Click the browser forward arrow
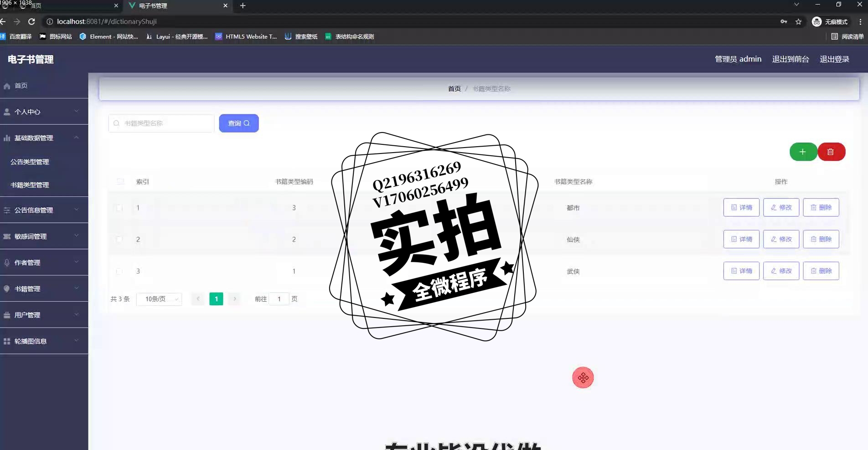 coord(17,21)
